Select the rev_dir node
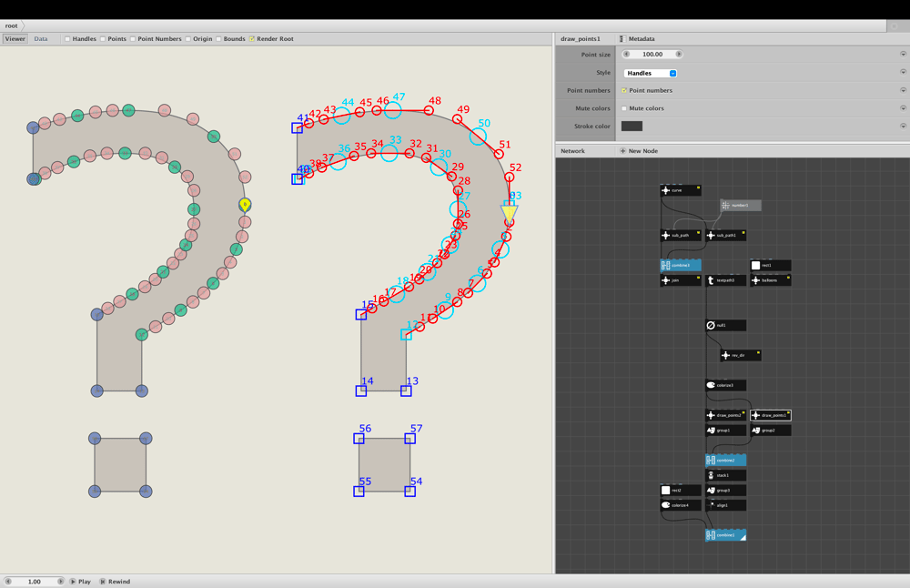910x588 pixels. pyautogui.click(x=741, y=355)
